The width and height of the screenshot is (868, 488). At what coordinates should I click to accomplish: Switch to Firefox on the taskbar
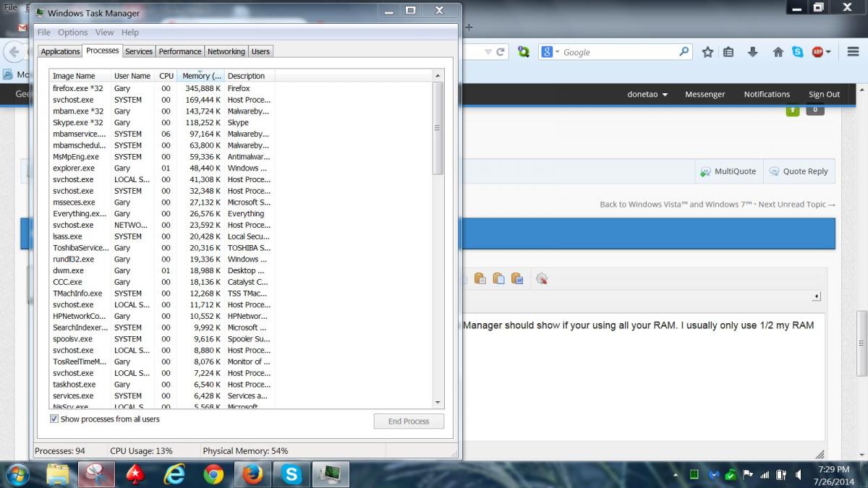click(x=252, y=474)
